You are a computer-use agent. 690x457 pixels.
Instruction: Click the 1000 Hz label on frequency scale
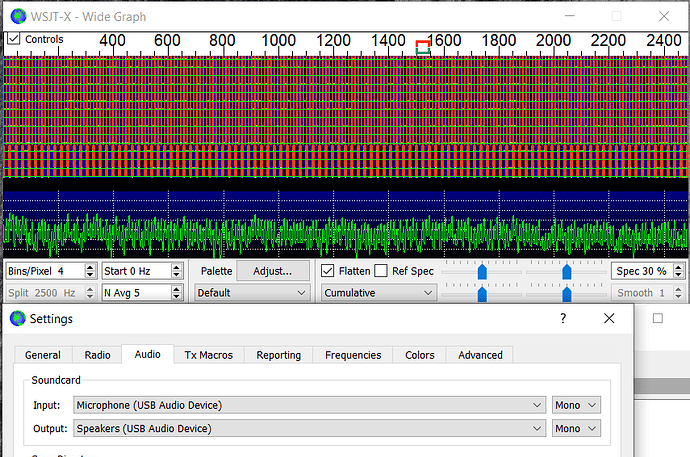click(278, 40)
